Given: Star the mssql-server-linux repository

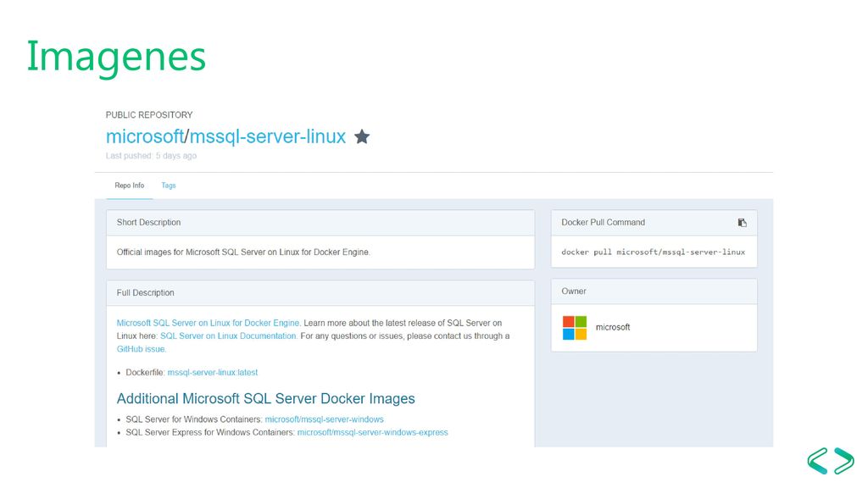Looking at the screenshot, I should (x=362, y=136).
